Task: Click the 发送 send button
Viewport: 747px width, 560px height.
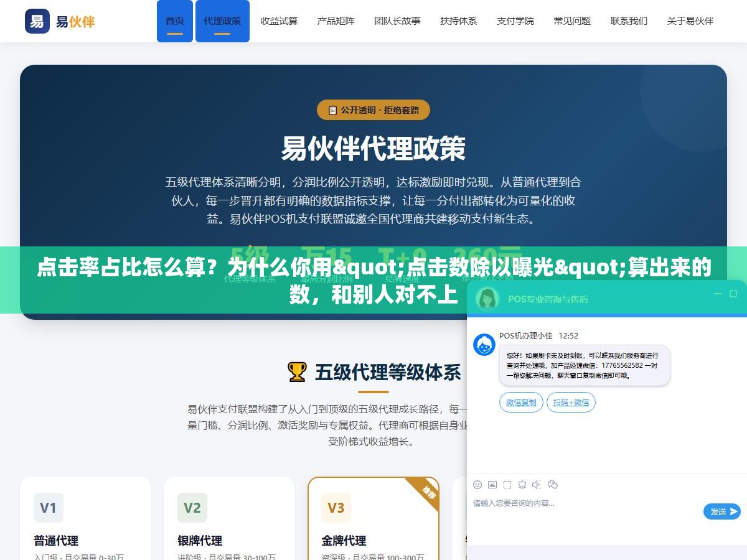Action: (722, 511)
